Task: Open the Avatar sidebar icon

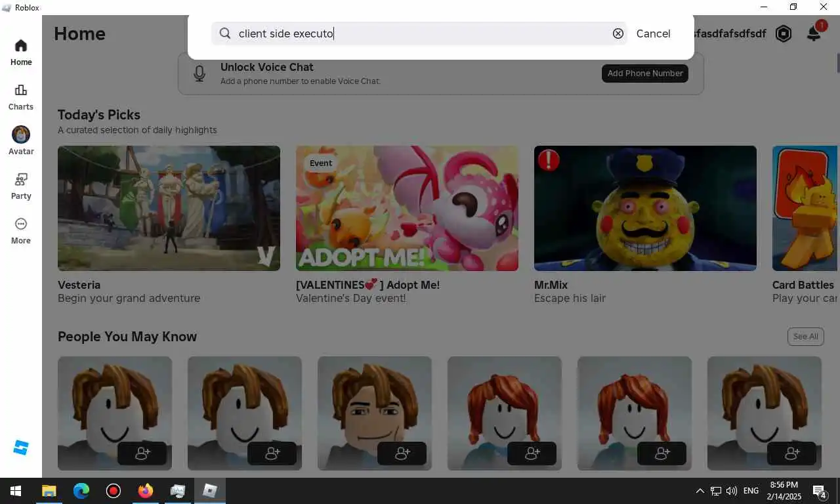Action: [x=21, y=141]
